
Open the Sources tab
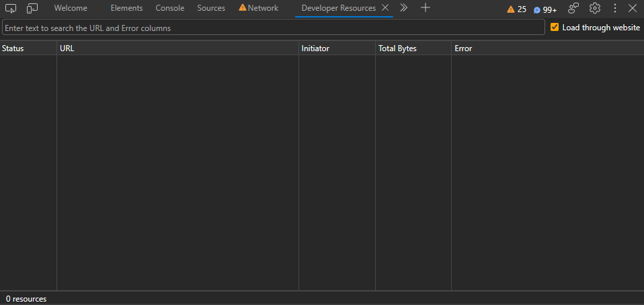pyautogui.click(x=211, y=8)
